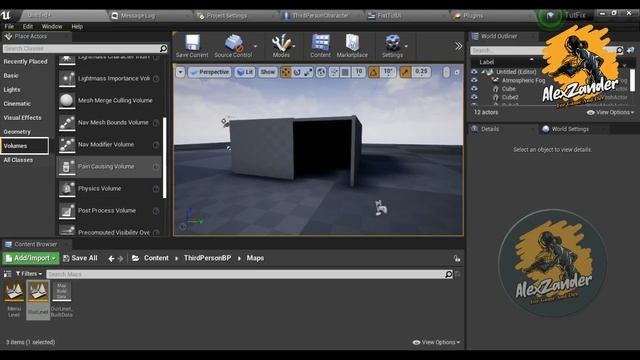Open Lit view mode menu
The width and height of the screenshot is (640, 360).
[245, 72]
